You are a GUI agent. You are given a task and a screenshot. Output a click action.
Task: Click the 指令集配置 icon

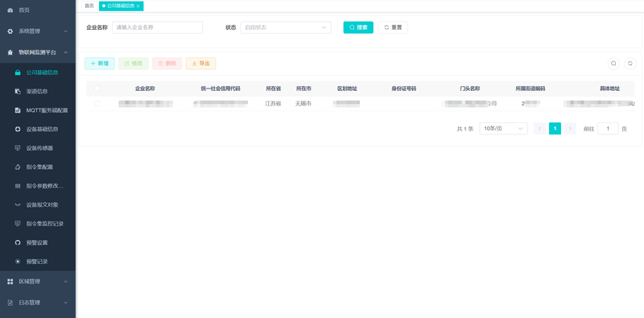click(x=18, y=167)
